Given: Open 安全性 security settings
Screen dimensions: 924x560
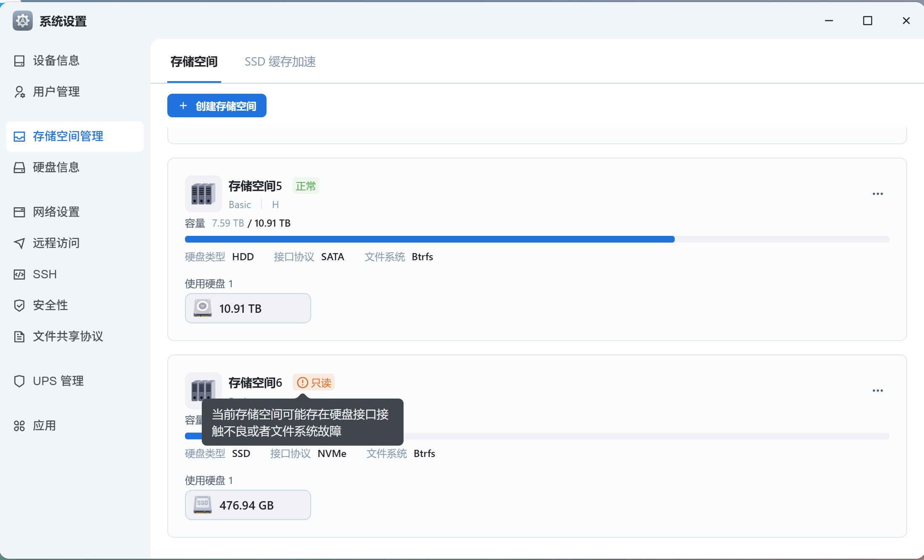Looking at the screenshot, I should click(75, 305).
